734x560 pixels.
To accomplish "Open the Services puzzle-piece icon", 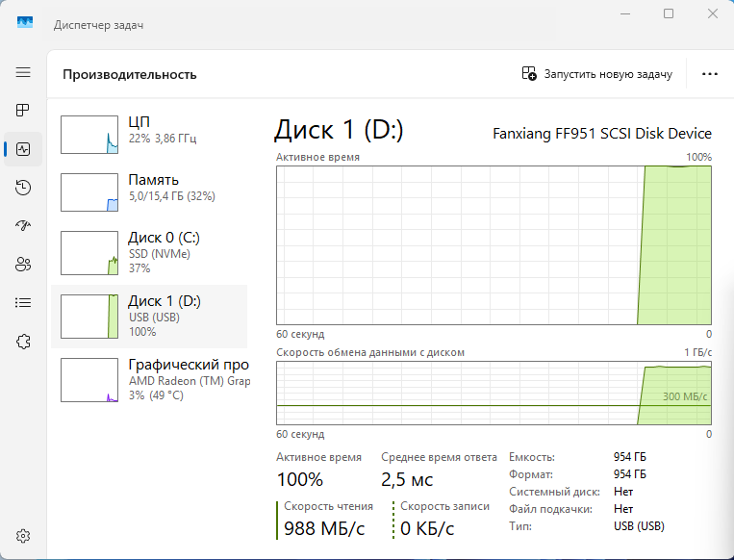I will (23, 341).
